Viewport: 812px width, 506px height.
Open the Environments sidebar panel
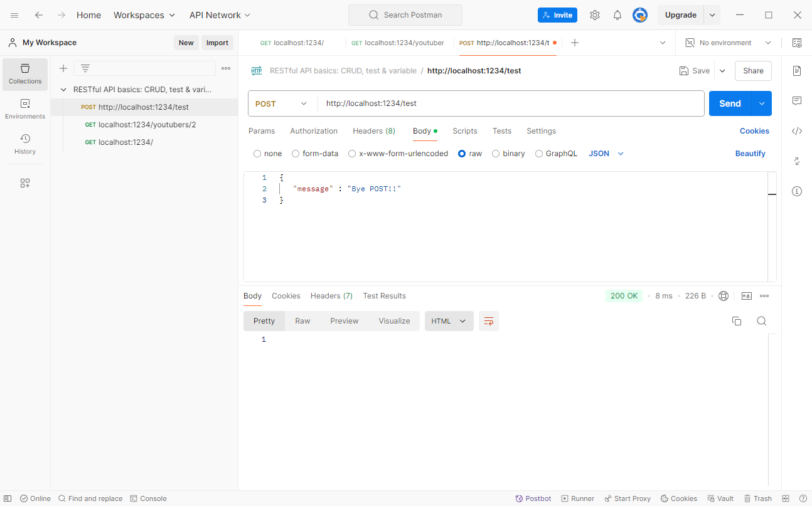click(25, 109)
